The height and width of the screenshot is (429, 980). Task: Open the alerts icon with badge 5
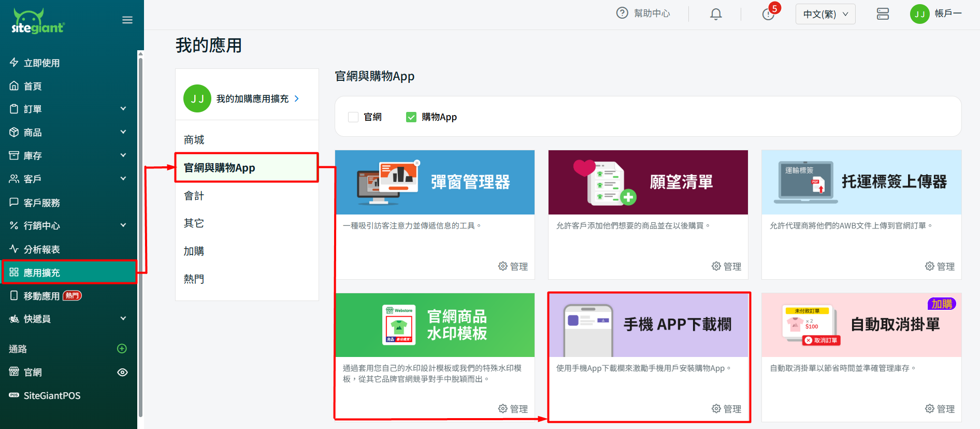[x=768, y=14]
